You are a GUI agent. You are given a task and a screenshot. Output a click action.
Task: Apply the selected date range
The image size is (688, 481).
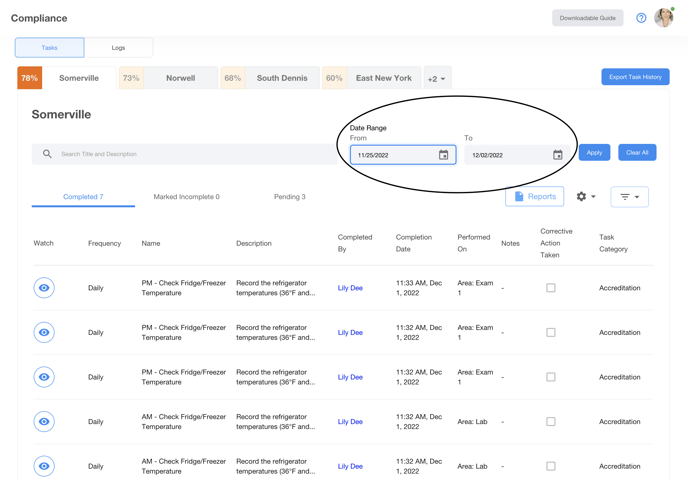[595, 153]
